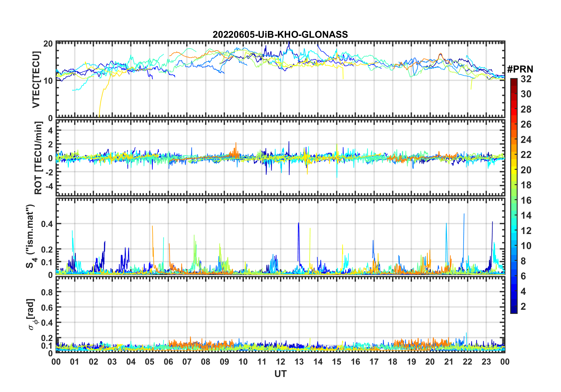Select the S4 ("ism.mat") axis label
Viewport: 561px width, 392px height.
coord(30,236)
